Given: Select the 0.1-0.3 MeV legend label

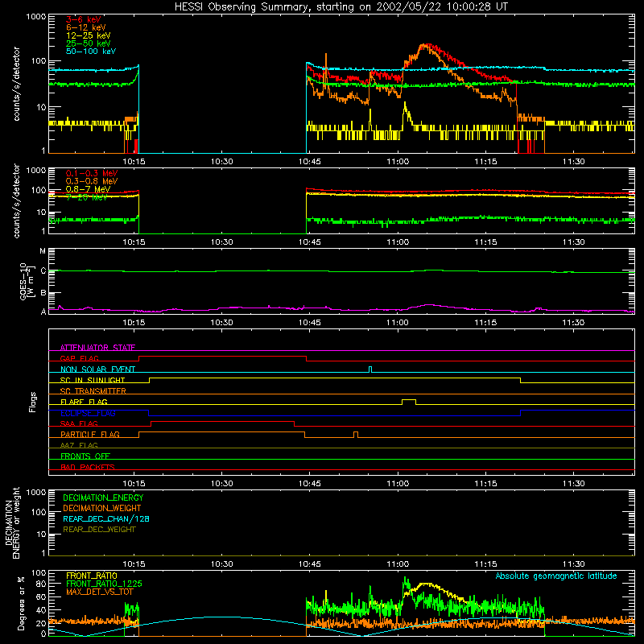Looking at the screenshot, I should (x=92, y=173).
